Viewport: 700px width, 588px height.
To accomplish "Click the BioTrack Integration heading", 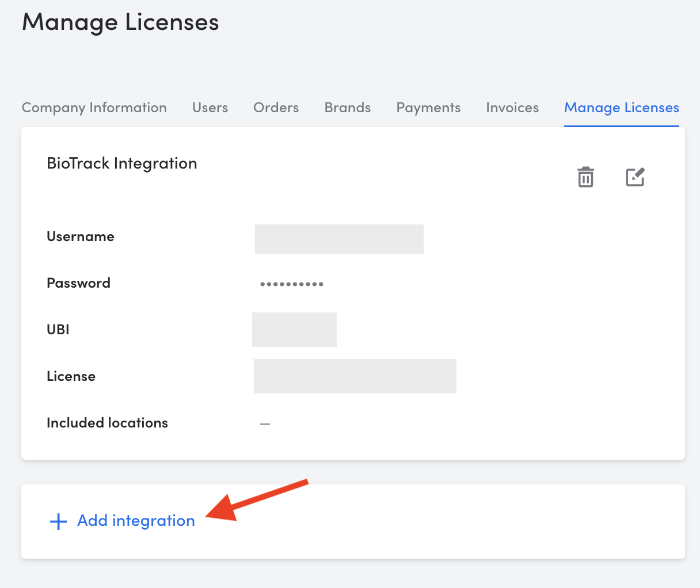I will tap(122, 163).
